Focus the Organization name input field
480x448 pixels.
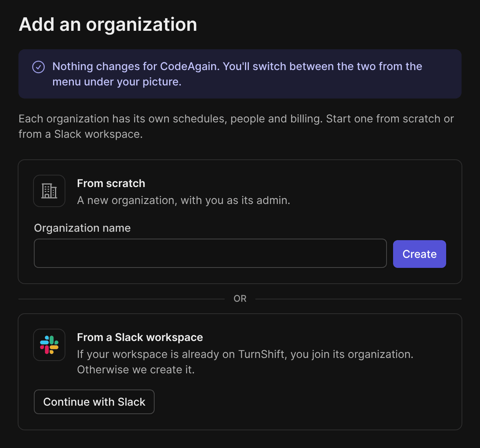coord(210,253)
